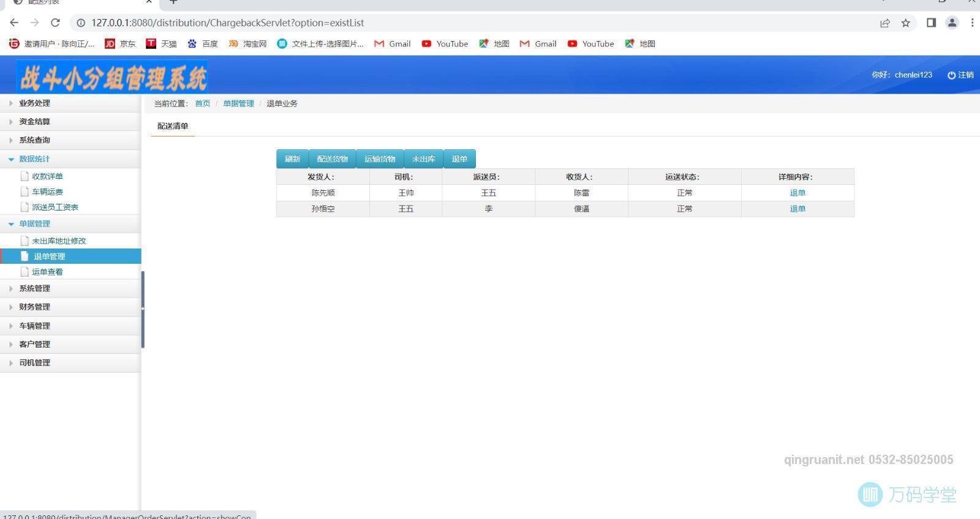Click 单据管理 breadcrumb link
The height and width of the screenshot is (519, 980).
click(x=238, y=103)
